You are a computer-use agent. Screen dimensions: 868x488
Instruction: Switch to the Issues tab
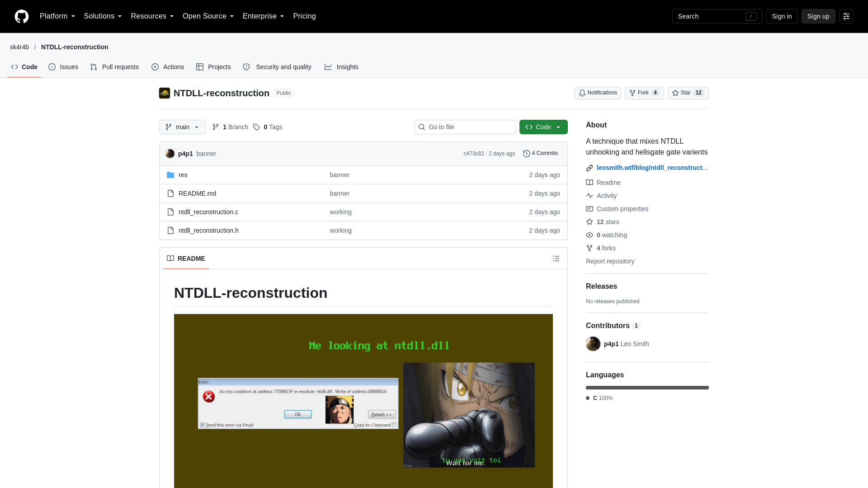pos(63,67)
